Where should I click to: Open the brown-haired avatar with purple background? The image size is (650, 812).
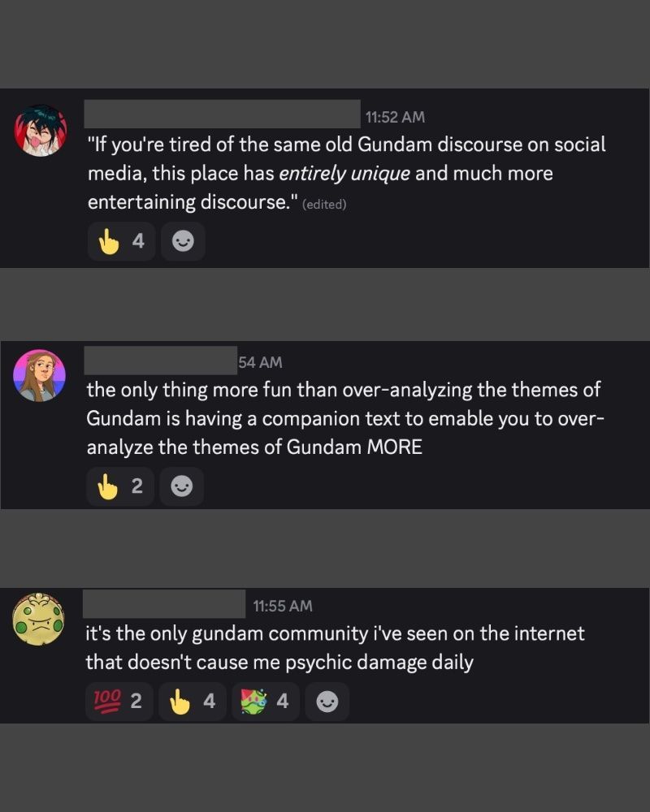pyautogui.click(x=39, y=375)
